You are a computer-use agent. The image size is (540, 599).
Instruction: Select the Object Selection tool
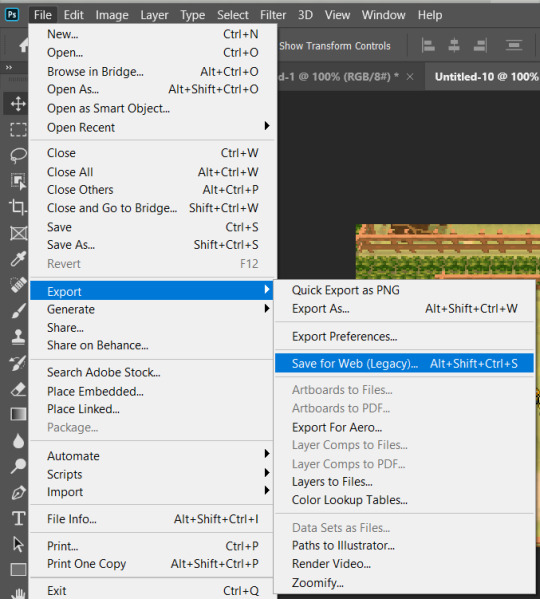pyautogui.click(x=18, y=181)
